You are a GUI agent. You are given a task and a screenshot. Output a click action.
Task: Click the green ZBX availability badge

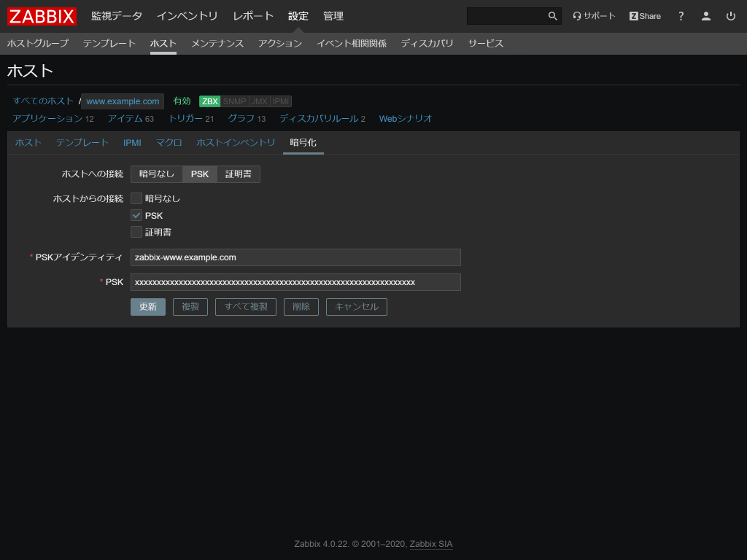click(x=209, y=101)
